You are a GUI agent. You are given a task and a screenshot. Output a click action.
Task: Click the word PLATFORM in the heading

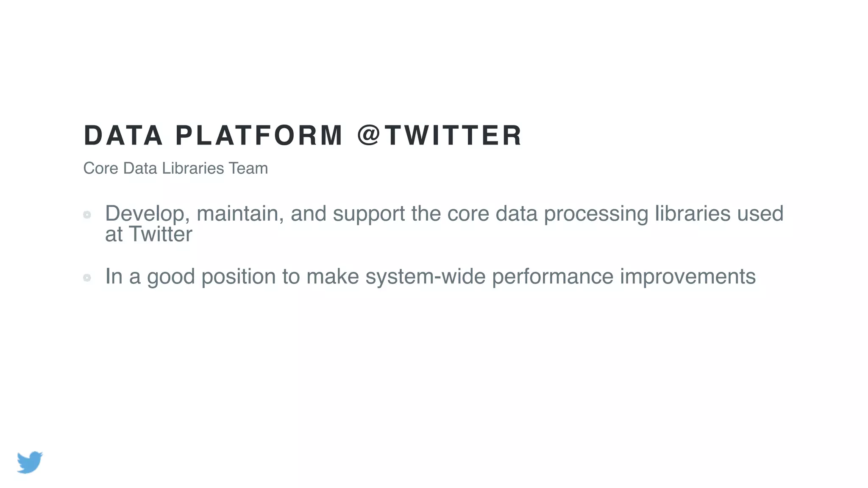pos(259,136)
